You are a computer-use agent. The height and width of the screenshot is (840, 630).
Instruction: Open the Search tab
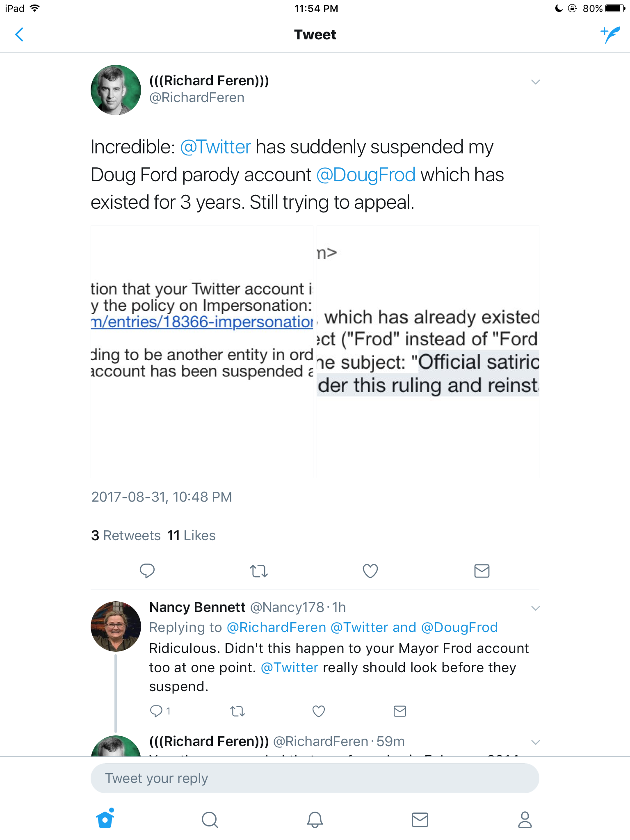[x=210, y=819]
